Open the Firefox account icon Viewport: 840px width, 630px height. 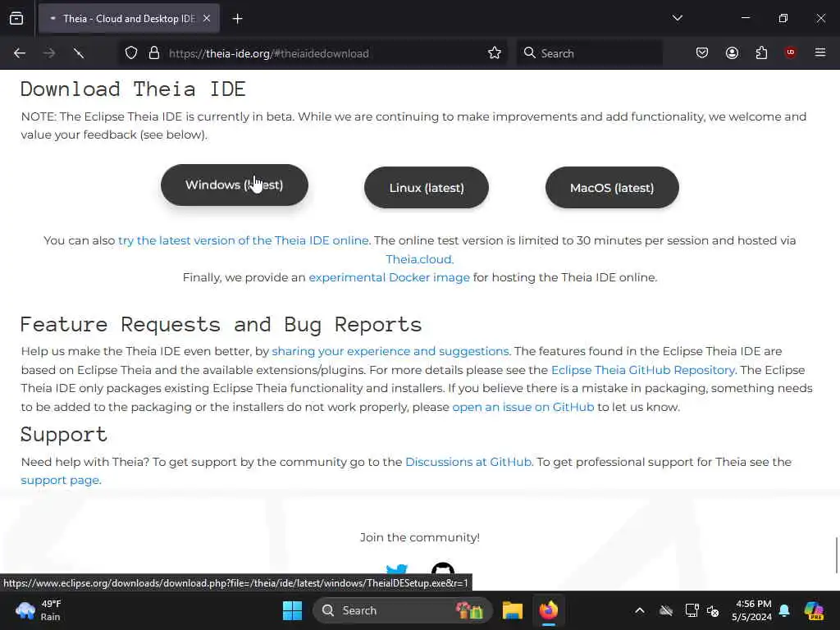[x=732, y=53]
